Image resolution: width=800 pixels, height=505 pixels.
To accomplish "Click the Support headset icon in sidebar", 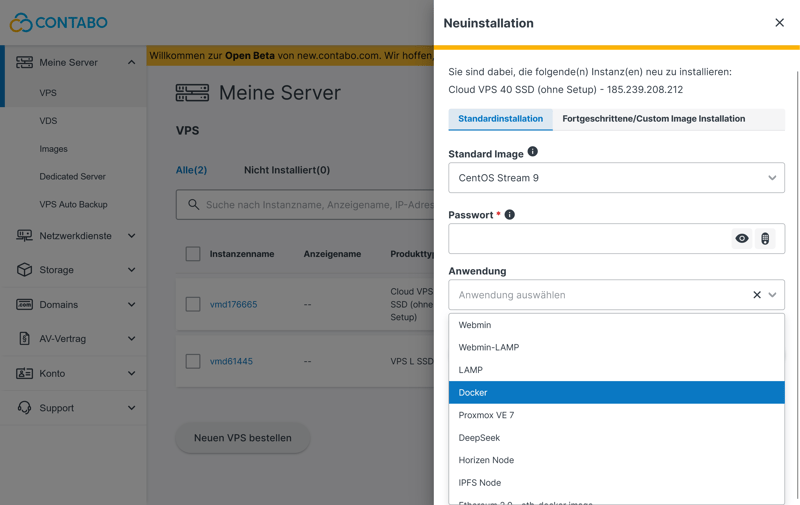I will pyautogui.click(x=24, y=408).
